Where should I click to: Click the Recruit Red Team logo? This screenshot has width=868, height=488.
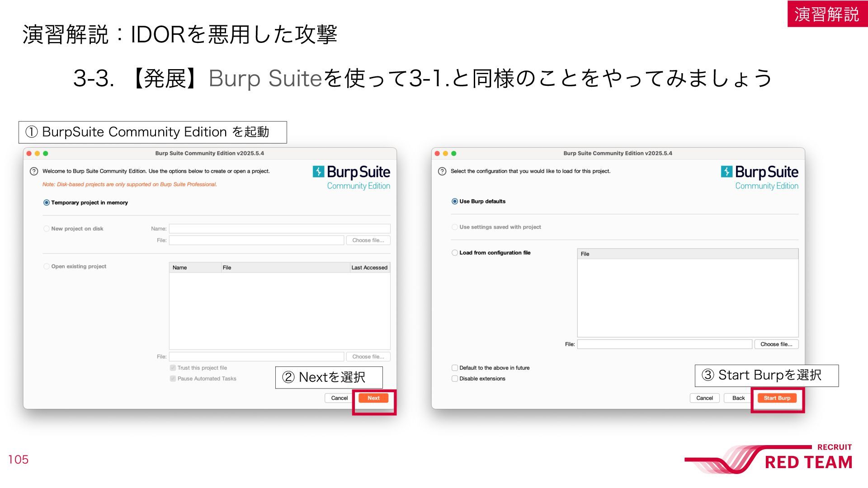[x=769, y=459]
